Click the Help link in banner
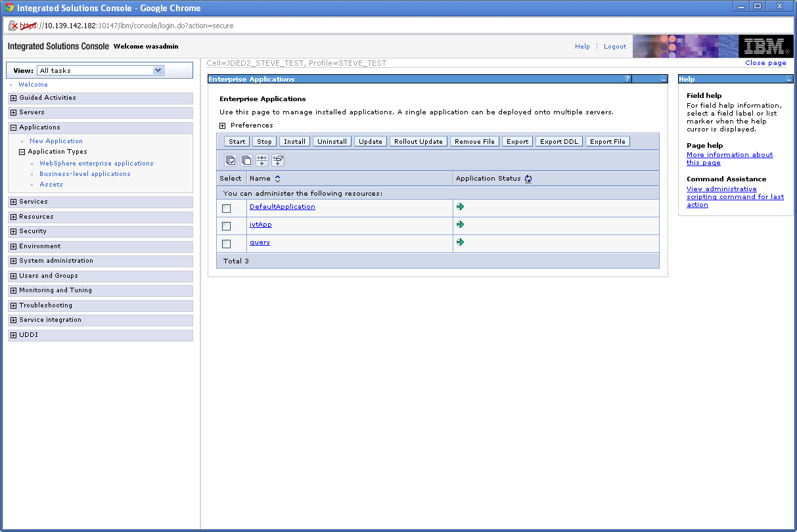This screenshot has width=797, height=532. point(582,47)
